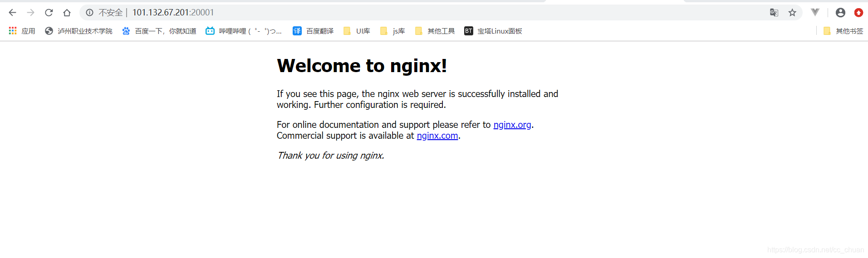This screenshot has width=868, height=258.
Task: Expand the js库 bookmark folder
Action: click(x=392, y=31)
